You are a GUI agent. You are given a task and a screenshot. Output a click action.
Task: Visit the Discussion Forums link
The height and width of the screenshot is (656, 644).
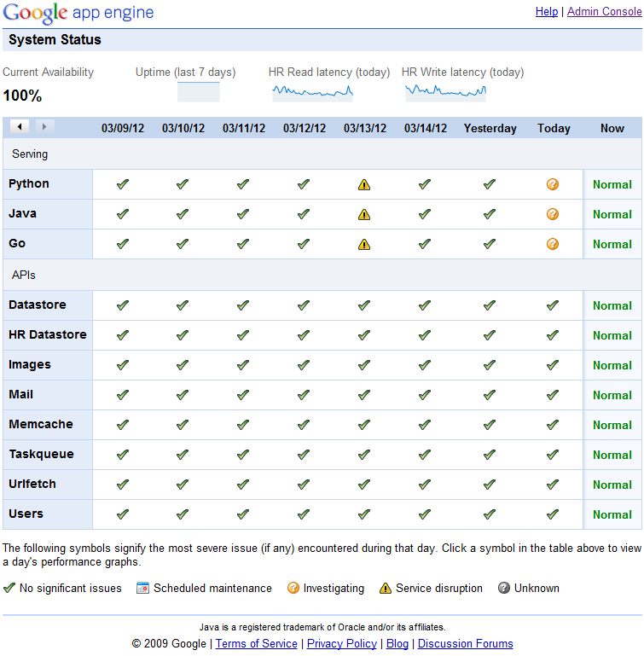click(466, 643)
